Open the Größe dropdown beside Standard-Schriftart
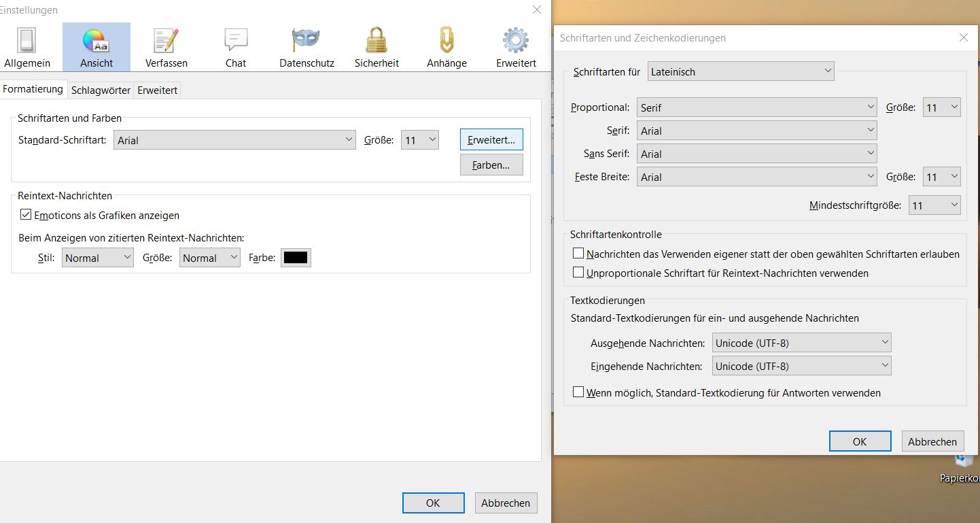Image resolution: width=980 pixels, height=523 pixels. 420,140
